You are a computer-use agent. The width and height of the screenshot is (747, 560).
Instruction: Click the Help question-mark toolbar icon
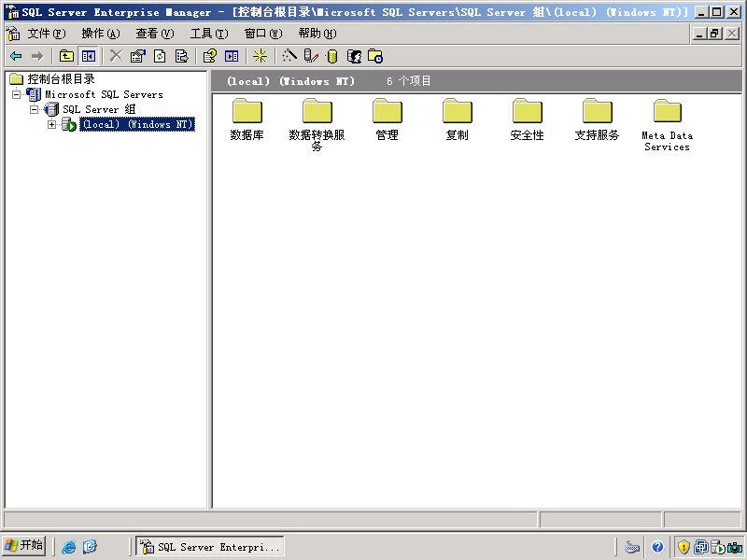tap(209, 56)
